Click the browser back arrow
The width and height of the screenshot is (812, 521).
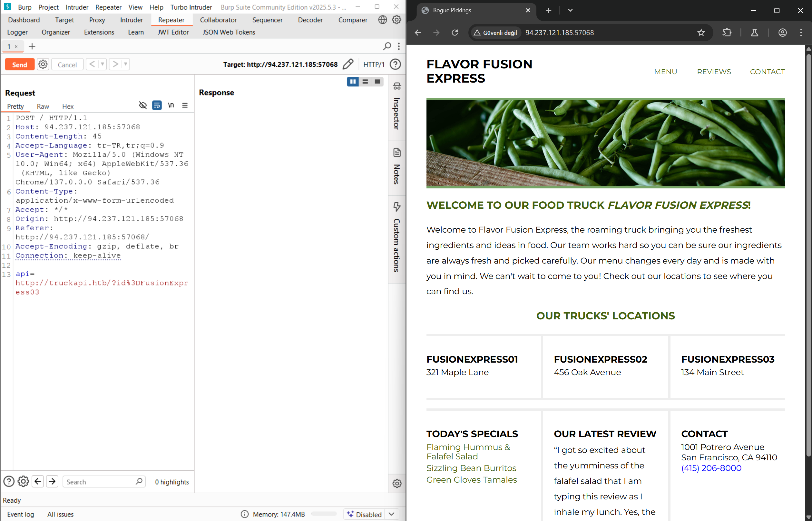tap(418, 33)
